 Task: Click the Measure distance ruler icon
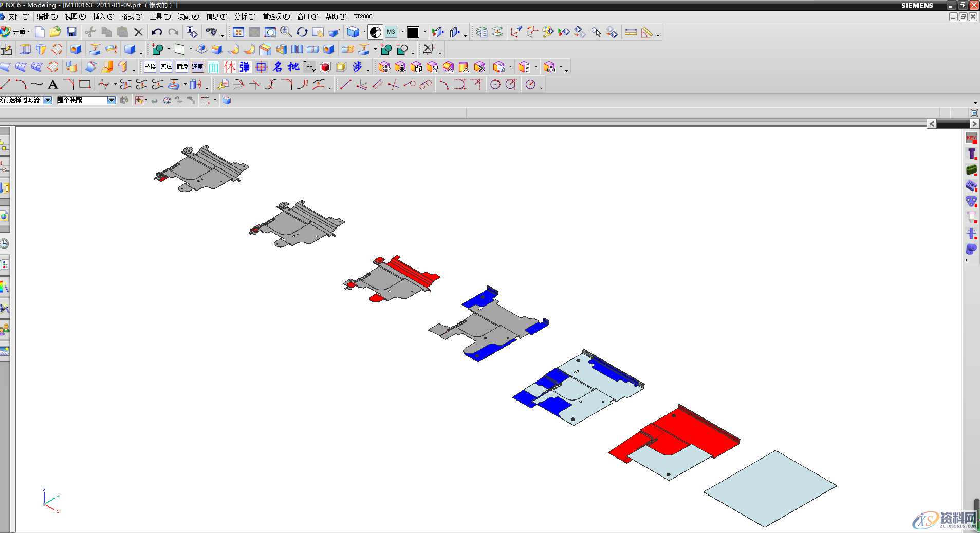631,32
